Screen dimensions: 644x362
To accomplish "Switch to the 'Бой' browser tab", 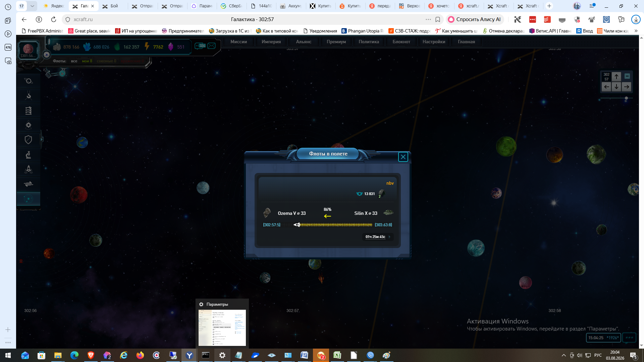I will [x=113, y=6].
